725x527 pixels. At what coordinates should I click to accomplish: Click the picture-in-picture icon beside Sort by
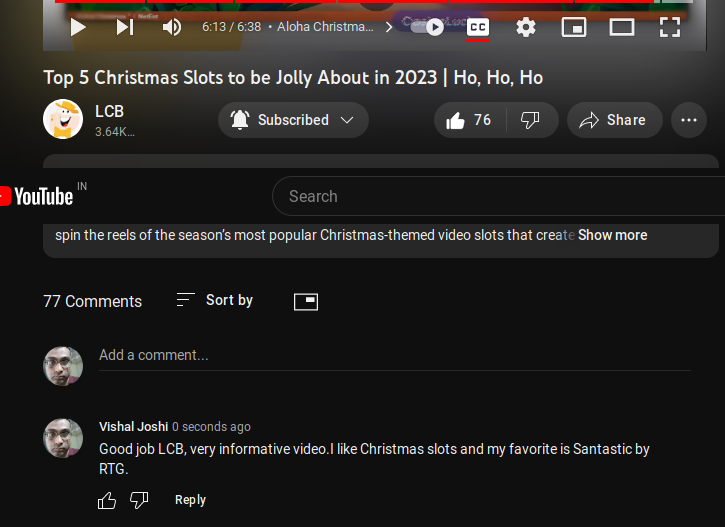click(306, 301)
